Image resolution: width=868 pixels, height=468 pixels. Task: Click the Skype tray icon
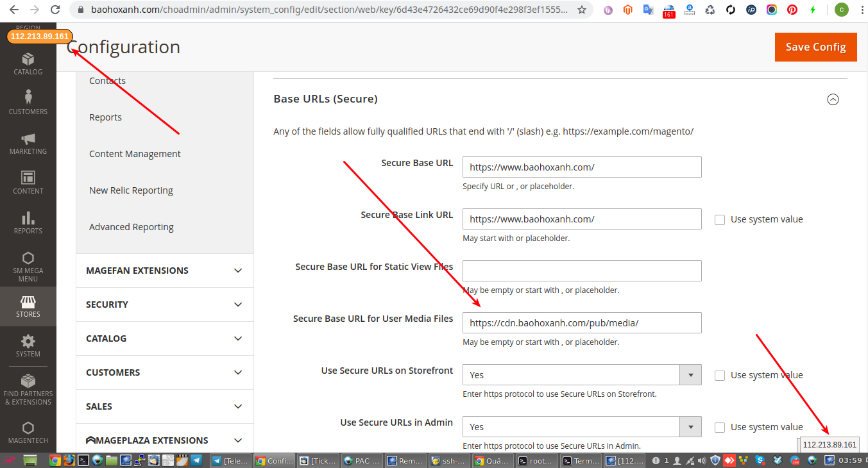(760, 460)
